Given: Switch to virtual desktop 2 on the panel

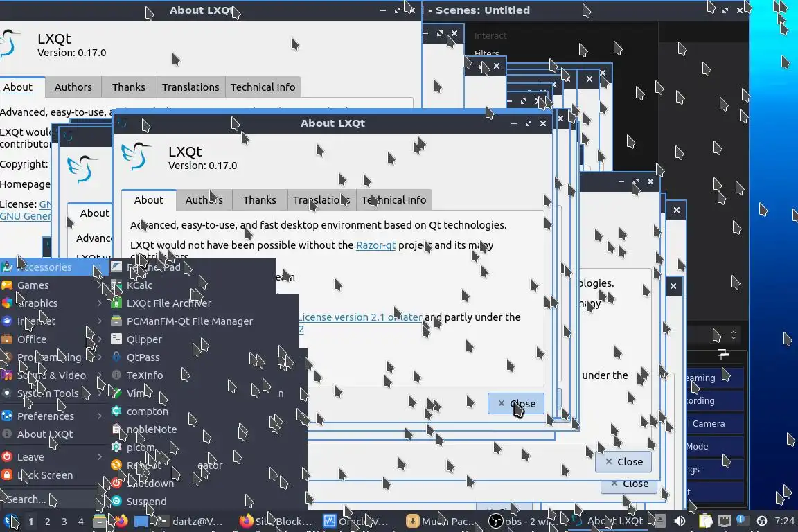Looking at the screenshot, I should pos(47,522).
